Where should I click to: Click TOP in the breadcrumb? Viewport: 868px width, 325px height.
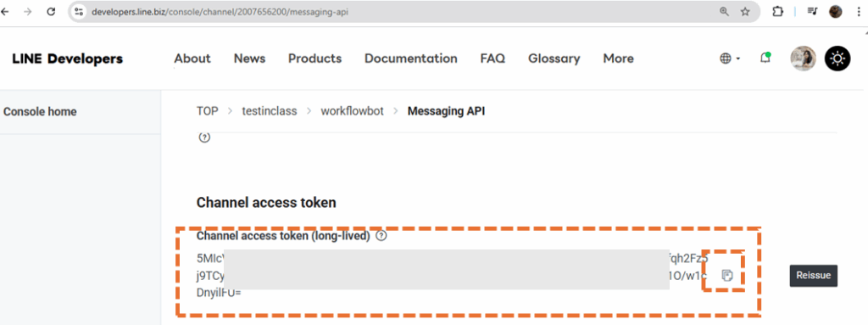208,111
